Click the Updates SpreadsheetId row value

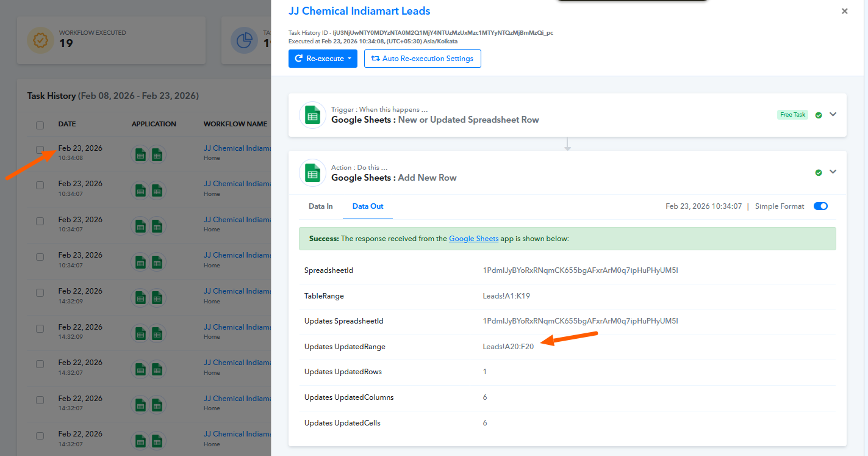coord(580,321)
